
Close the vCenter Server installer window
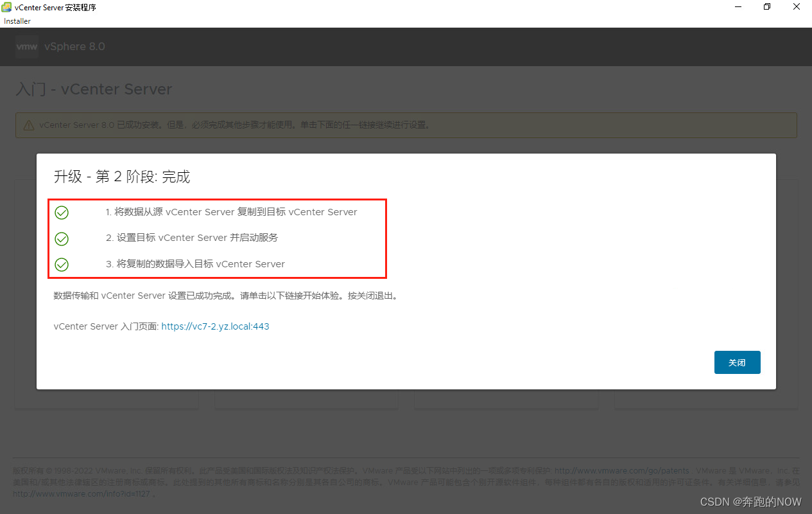click(797, 6)
